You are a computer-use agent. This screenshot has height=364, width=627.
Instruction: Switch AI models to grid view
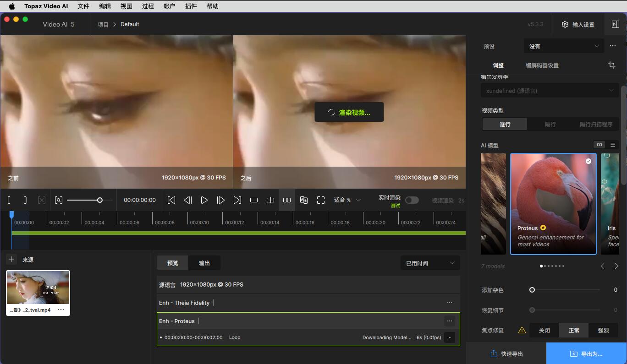click(x=599, y=145)
